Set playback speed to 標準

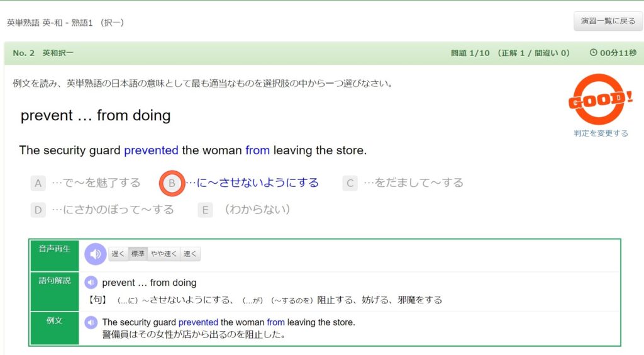click(x=138, y=254)
